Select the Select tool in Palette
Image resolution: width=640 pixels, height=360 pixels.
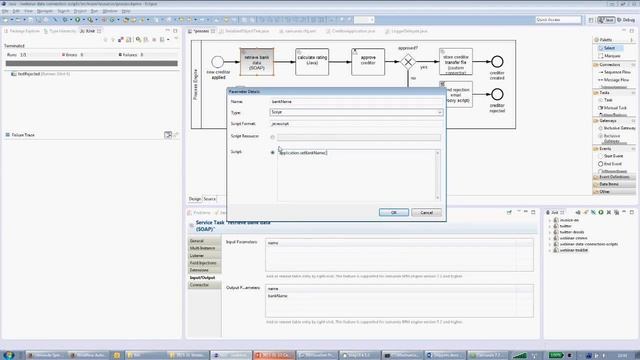(x=610, y=48)
